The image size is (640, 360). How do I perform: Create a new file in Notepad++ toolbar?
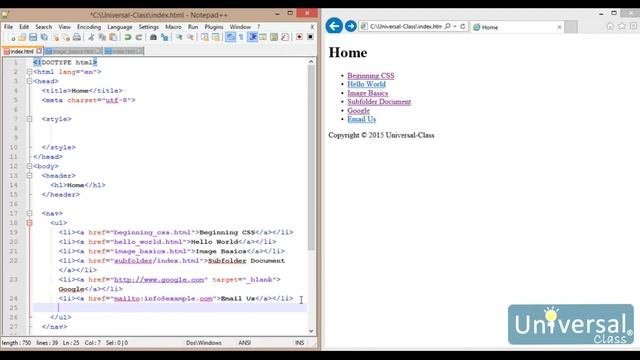[12, 37]
